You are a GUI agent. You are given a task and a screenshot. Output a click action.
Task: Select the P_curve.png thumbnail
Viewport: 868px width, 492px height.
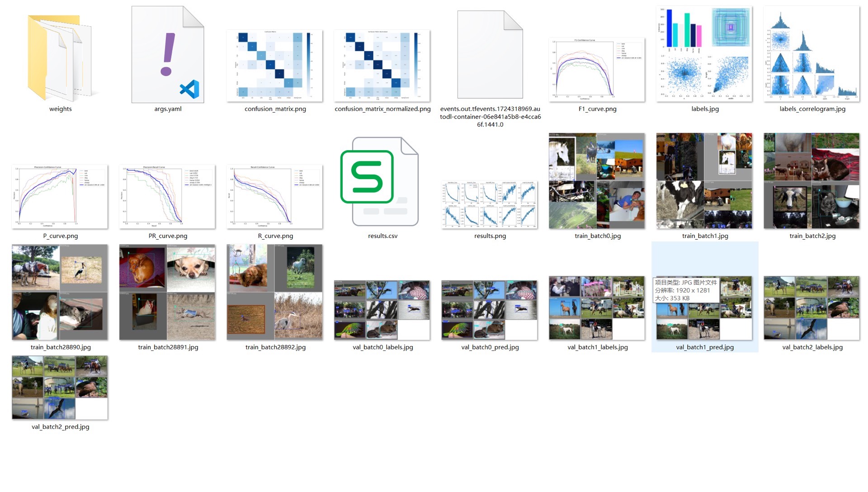(x=60, y=197)
